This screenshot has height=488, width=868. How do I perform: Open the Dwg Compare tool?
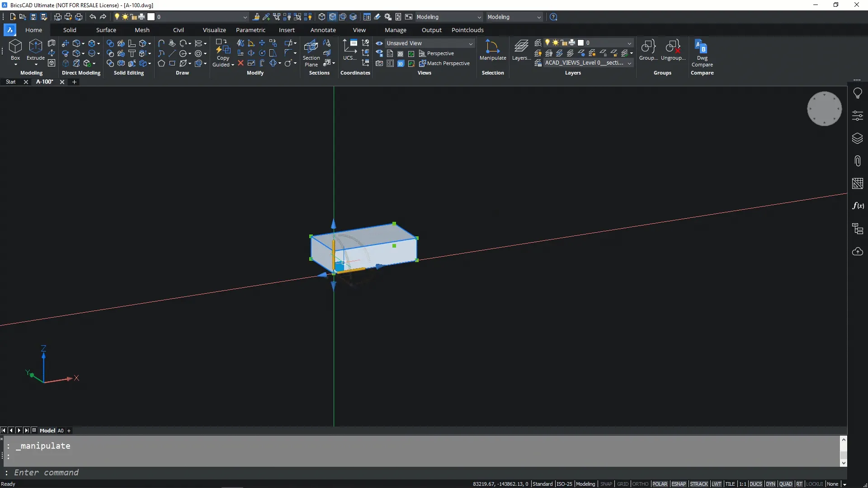coord(702,47)
